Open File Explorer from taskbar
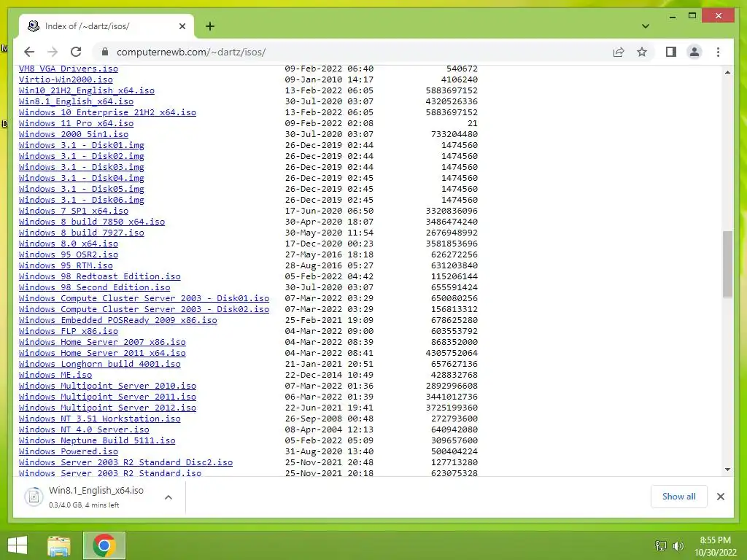Viewport: 747px width, 560px height. (59, 545)
